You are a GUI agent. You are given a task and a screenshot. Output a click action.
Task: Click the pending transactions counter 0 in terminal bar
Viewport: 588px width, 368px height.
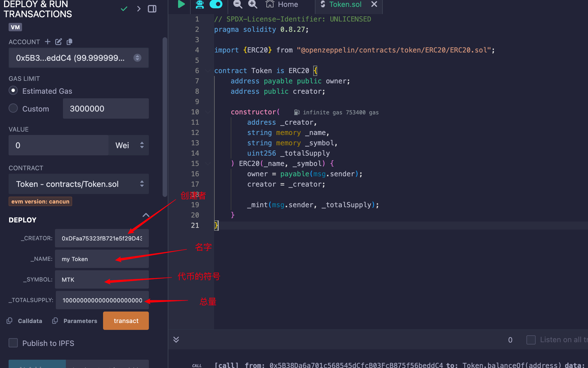tap(510, 340)
